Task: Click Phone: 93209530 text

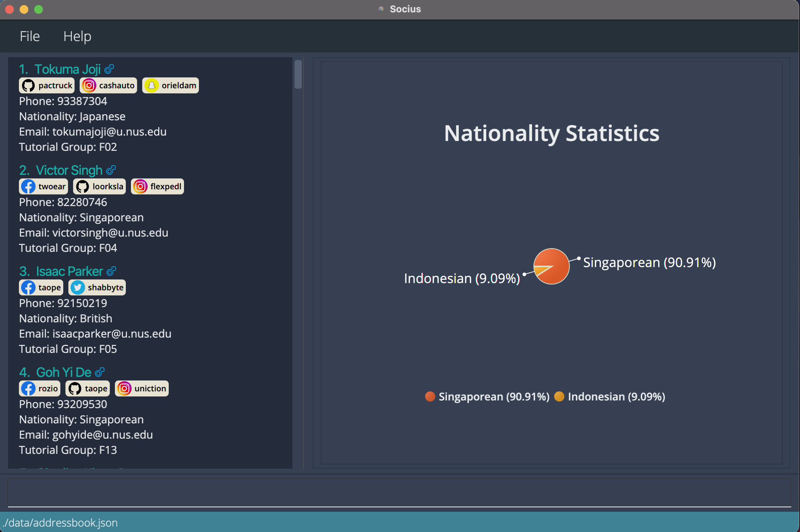Action: pyautogui.click(x=63, y=404)
